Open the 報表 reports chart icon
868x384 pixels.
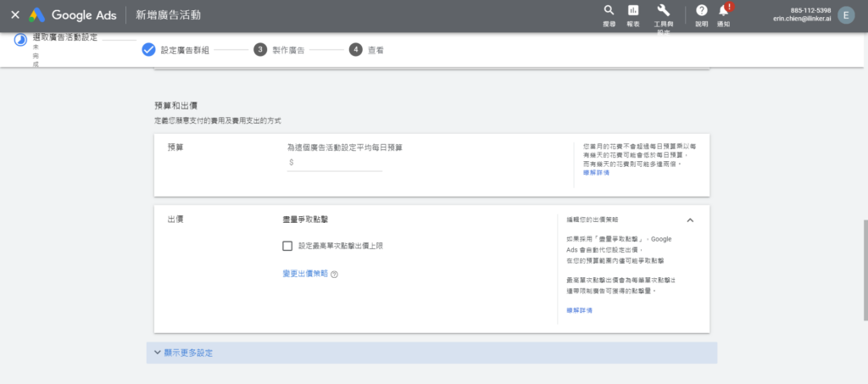tap(633, 10)
